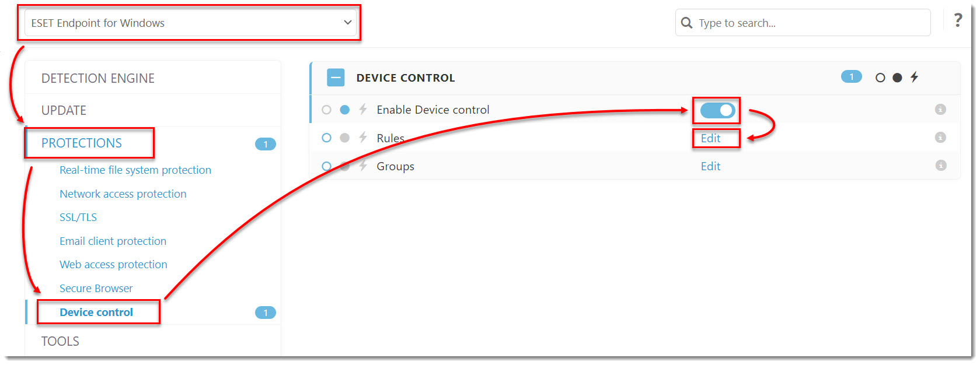Click lightning force flag for Rules
The image size is (980, 365).
pos(363,137)
